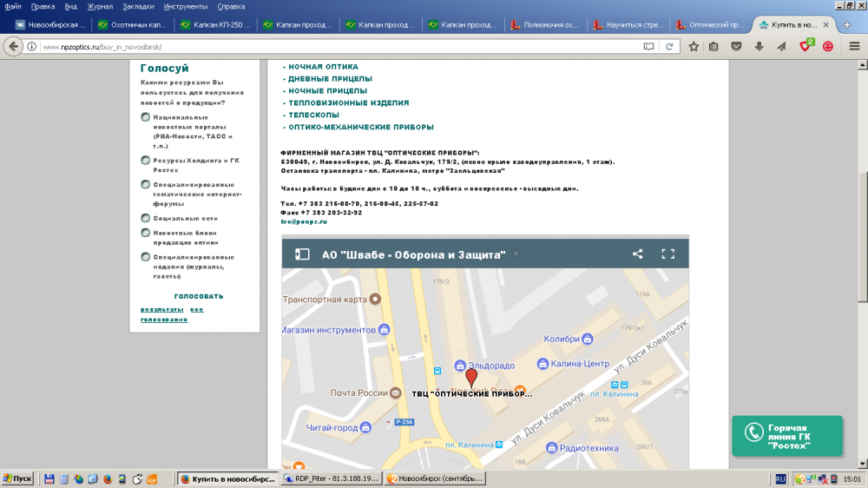This screenshot has height=488, width=868.
Task: Show downloads with the arrow icon
Action: click(x=759, y=46)
